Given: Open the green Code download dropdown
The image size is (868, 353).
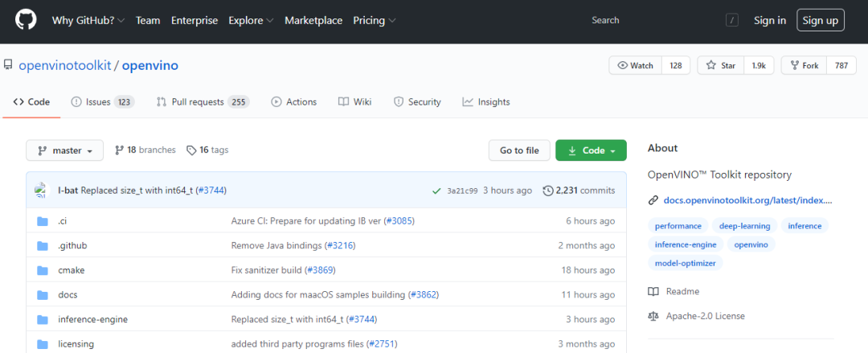Looking at the screenshot, I should [592, 150].
